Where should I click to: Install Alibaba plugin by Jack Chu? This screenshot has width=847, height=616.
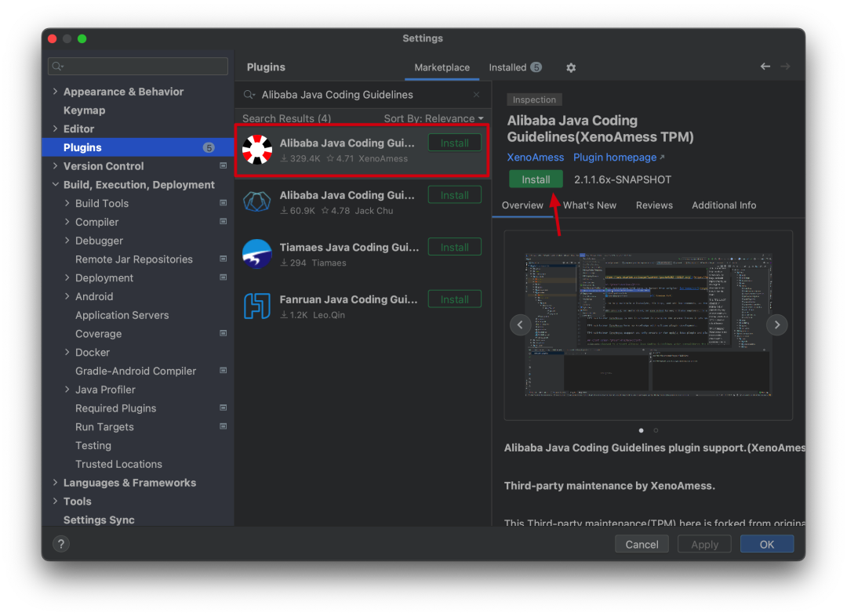[x=454, y=195]
